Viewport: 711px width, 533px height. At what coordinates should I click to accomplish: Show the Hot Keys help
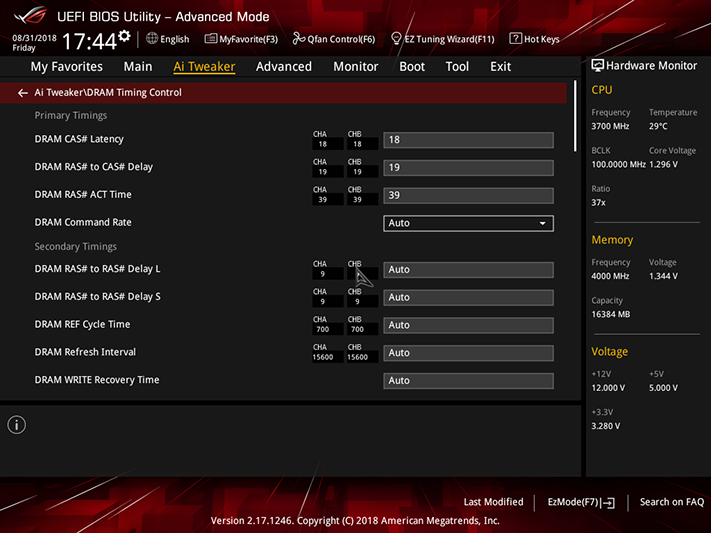[534, 39]
